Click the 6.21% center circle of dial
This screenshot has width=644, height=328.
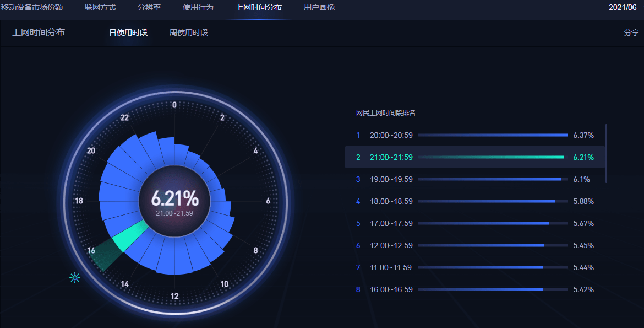tap(174, 201)
